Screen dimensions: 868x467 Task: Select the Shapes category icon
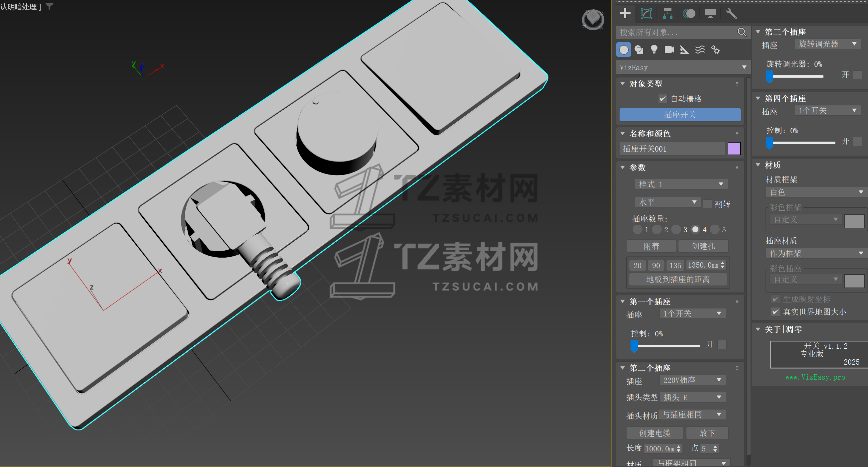(639, 50)
